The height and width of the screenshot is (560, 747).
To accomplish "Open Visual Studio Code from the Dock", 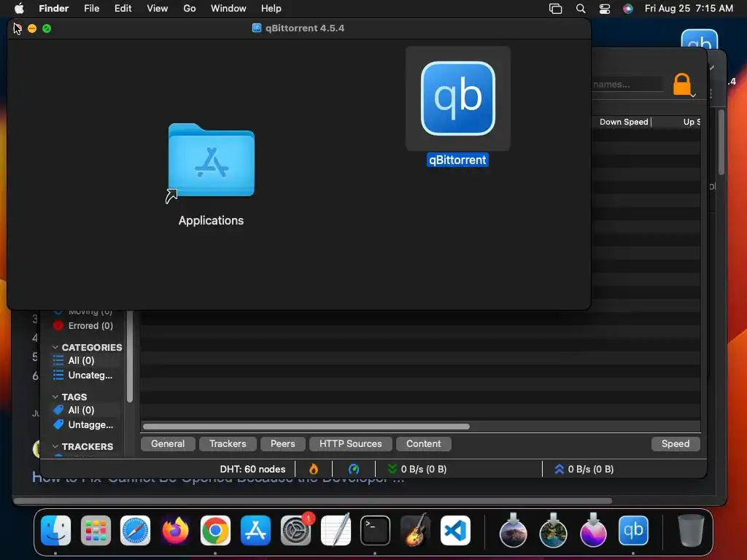I will (455, 530).
